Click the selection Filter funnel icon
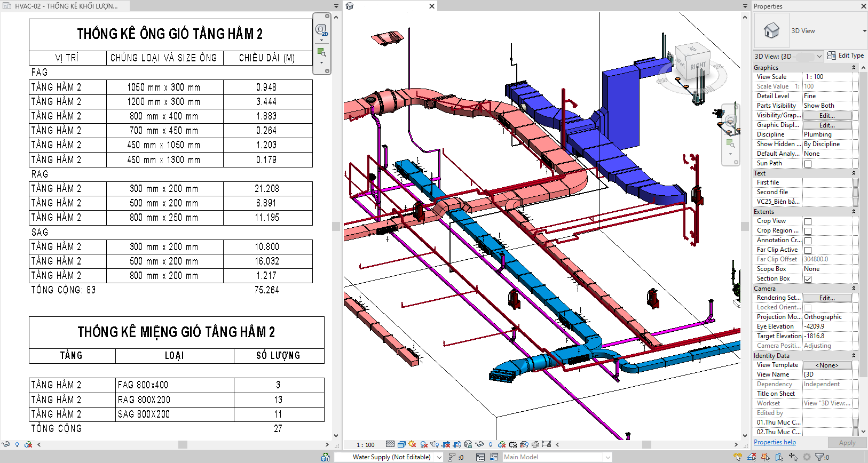Screen dimensions: 868x463 click(819, 457)
